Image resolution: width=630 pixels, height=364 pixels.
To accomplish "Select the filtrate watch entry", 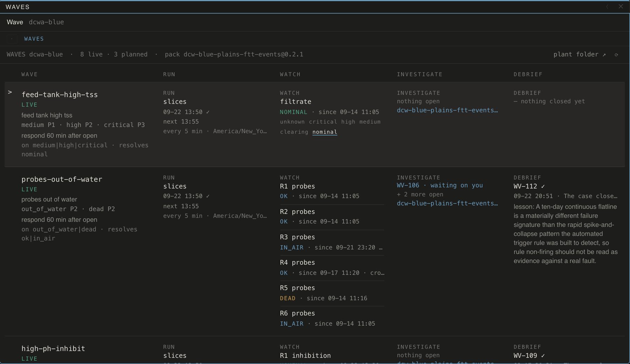I will (295, 102).
